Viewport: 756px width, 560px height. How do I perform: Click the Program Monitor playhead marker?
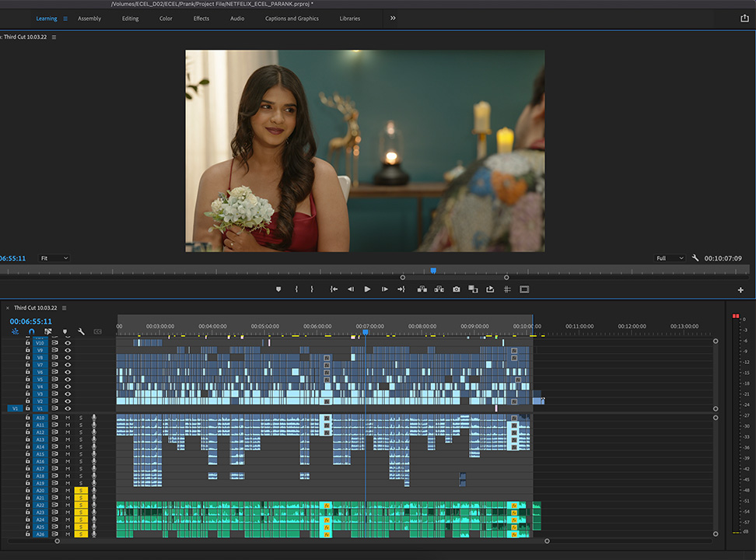(433, 271)
